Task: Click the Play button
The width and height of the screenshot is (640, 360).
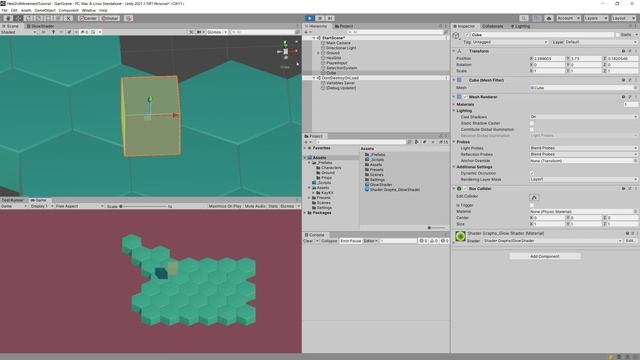Action: [x=310, y=18]
